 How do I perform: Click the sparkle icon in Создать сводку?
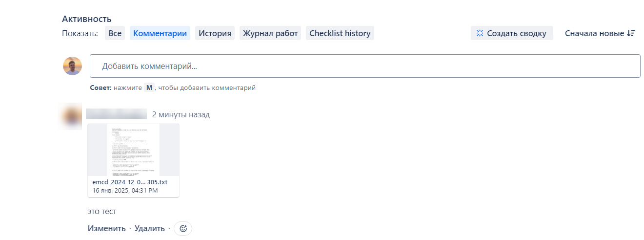pyautogui.click(x=480, y=33)
